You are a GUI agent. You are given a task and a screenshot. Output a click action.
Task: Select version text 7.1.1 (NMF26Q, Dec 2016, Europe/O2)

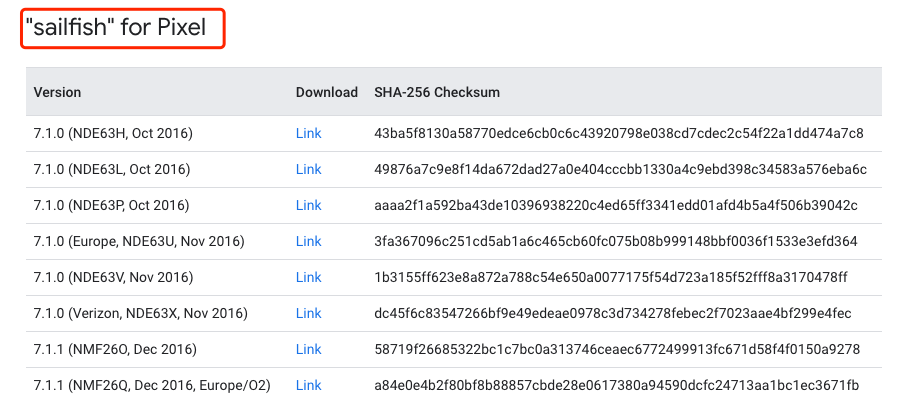click(x=152, y=385)
